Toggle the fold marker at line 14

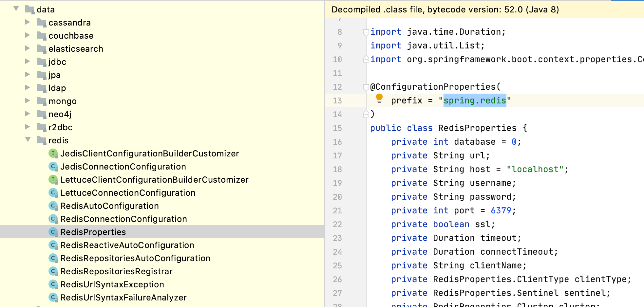click(x=366, y=114)
